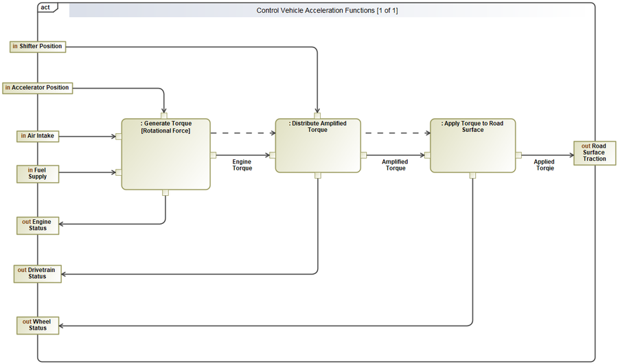The width and height of the screenshot is (618, 364).
Task: Click the Distribute Amplified Torque action
Action: tap(317, 155)
